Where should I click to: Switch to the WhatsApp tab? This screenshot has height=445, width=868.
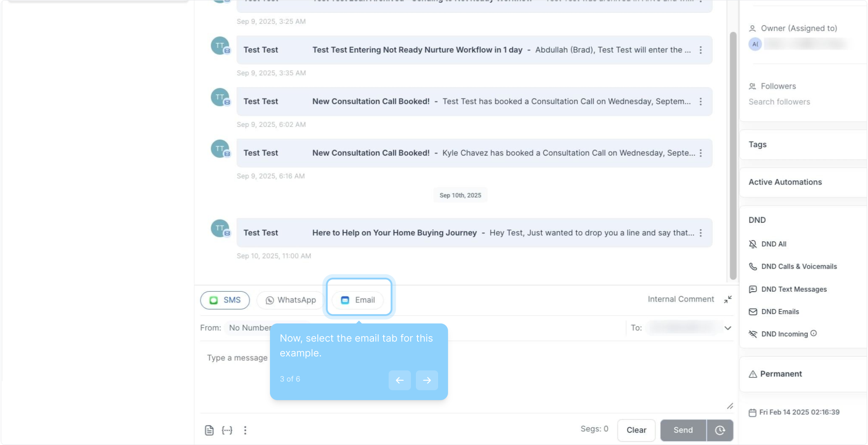tap(291, 300)
